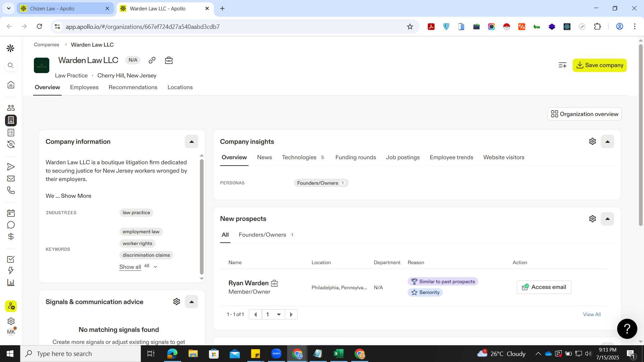
Task: Open Conversations chat bubble icon in sidebar
Action: click(x=11, y=225)
